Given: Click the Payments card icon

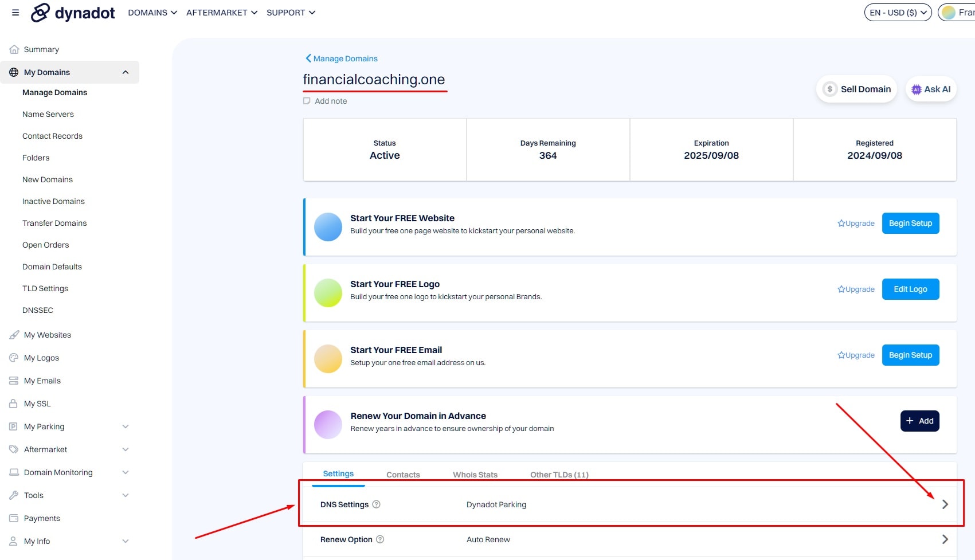Looking at the screenshot, I should pyautogui.click(x=14, y=518).
